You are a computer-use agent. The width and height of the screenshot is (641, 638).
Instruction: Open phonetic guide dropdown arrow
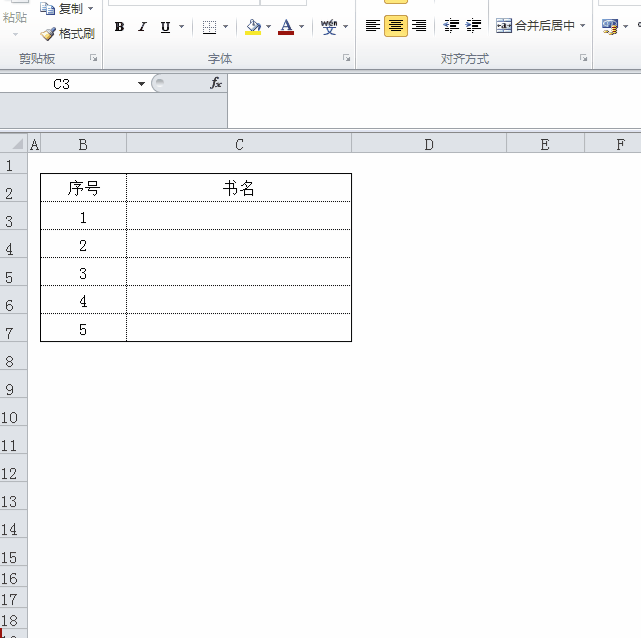coord(346,27)
